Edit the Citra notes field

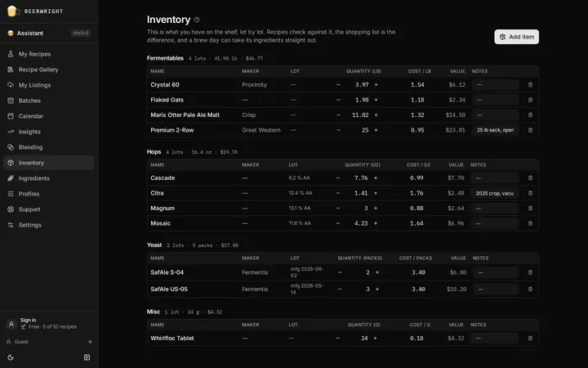coord(495,193)
